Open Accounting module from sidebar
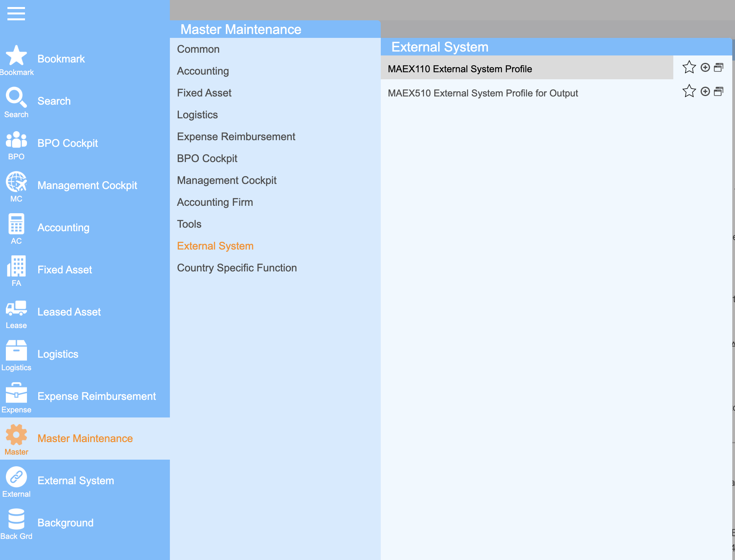 click(64, 228)
